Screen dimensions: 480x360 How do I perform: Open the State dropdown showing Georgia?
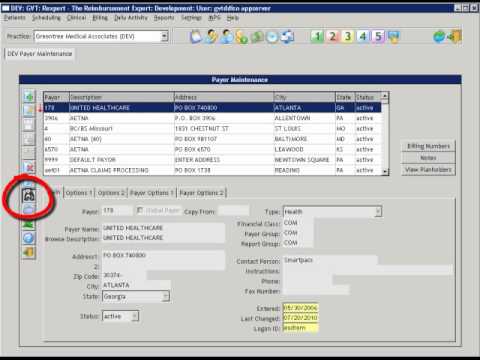pos(165,296)
